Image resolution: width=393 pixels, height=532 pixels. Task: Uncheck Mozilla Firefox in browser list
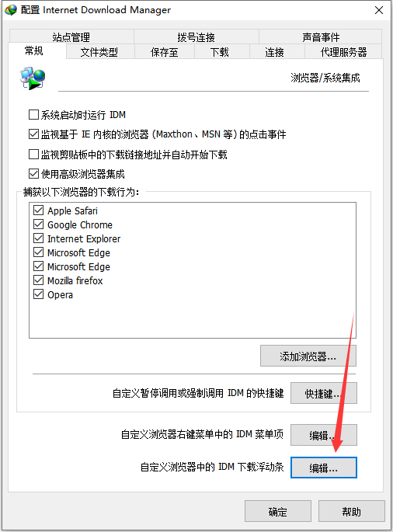point(38,280)
